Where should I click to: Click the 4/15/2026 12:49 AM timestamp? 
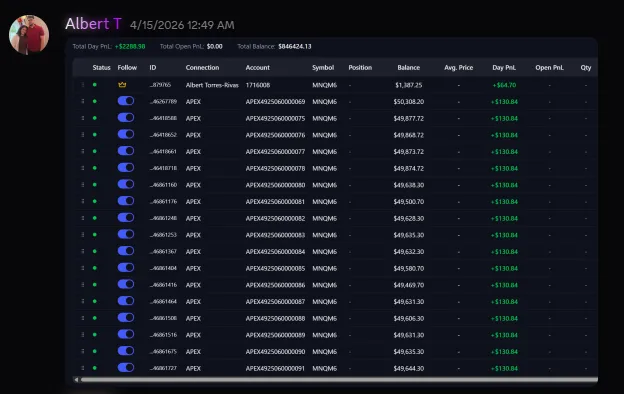pos(182,25)
